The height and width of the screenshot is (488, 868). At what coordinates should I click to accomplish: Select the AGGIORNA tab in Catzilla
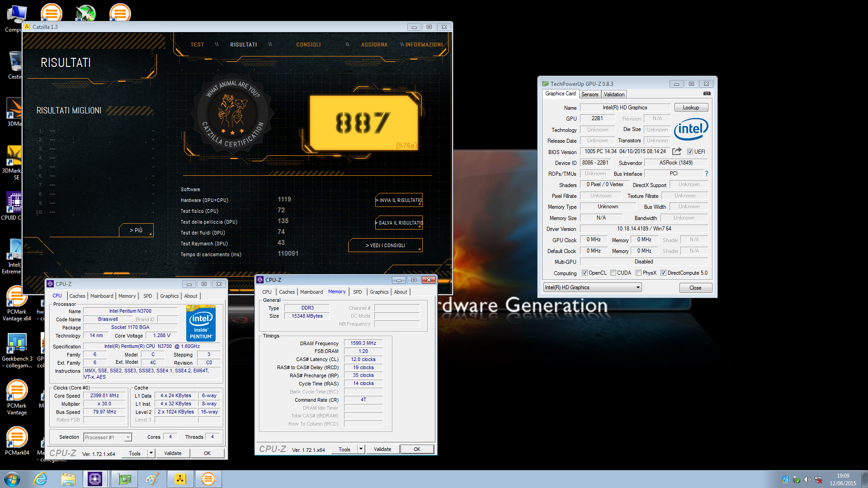[374, 45]
